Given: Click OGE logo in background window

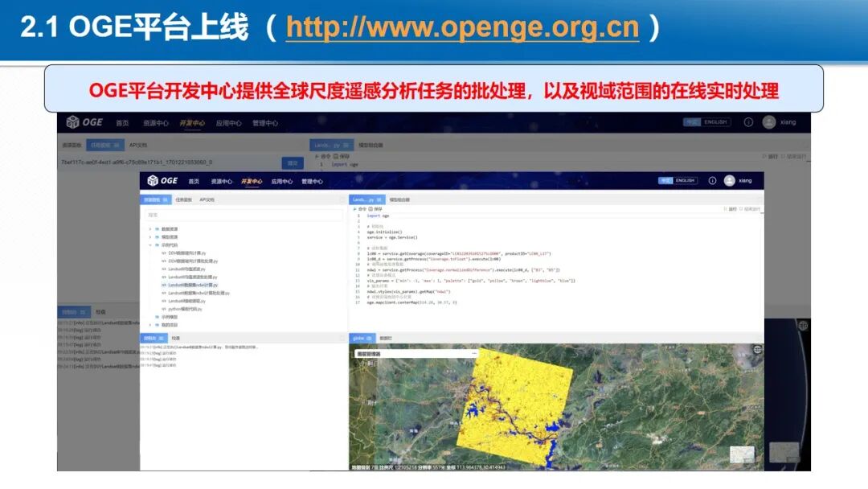Looking at the screenshot, I should pos(84,121).
